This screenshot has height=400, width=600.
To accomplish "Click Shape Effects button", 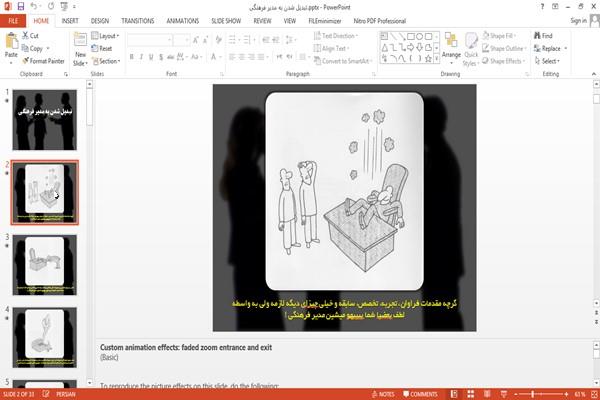I will 504,61.
